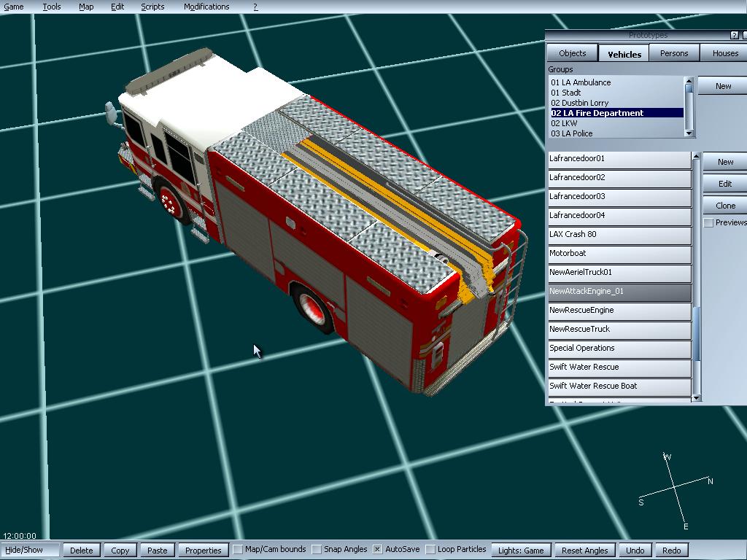The width and height of the screenshot is (747, 560).
Task: Click the Undo button
Action: coord(635,550)
